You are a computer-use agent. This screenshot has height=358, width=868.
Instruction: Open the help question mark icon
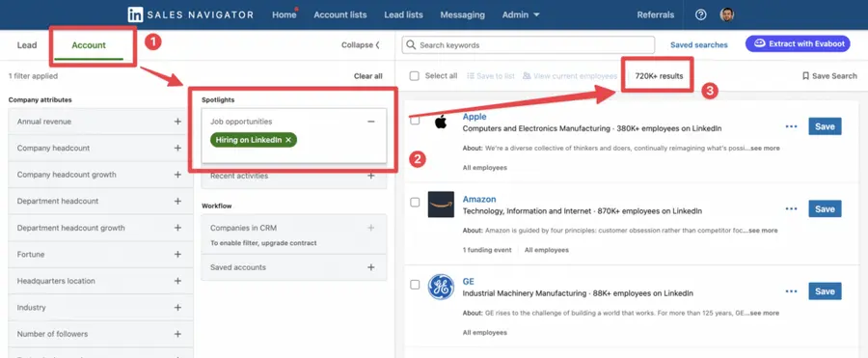click(x=701, y=15)
